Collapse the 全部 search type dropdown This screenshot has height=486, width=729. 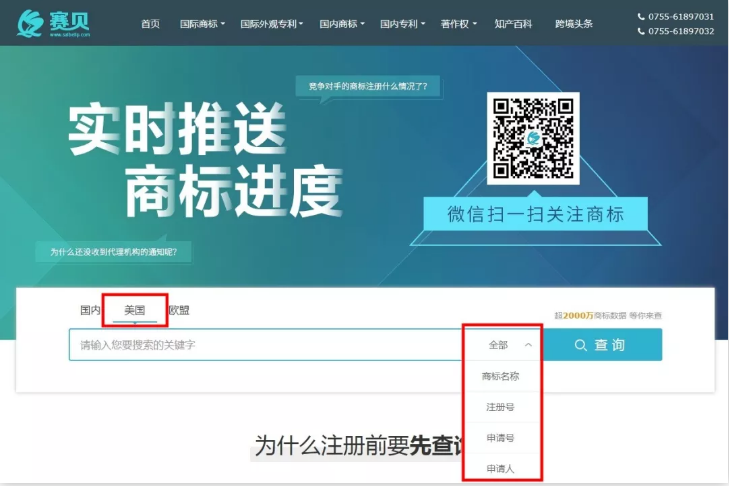[510, 345]
